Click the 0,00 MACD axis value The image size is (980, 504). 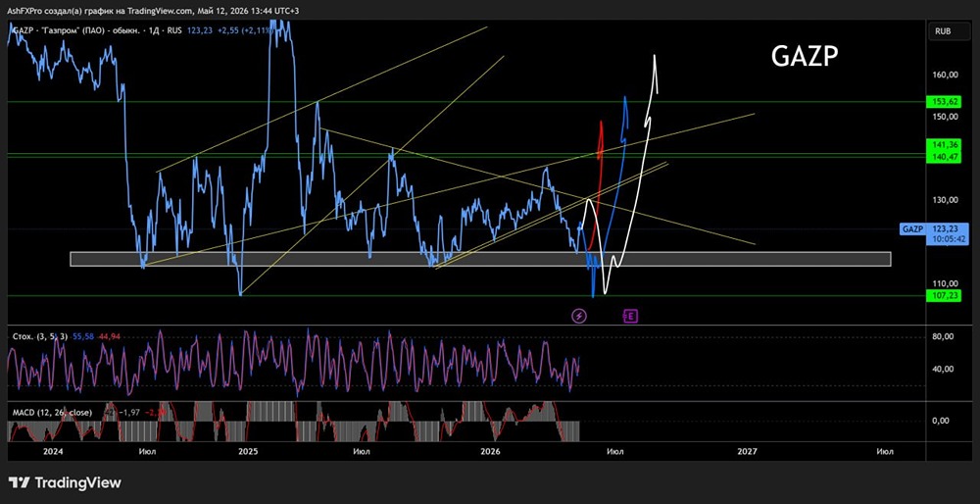coord(941,421)
